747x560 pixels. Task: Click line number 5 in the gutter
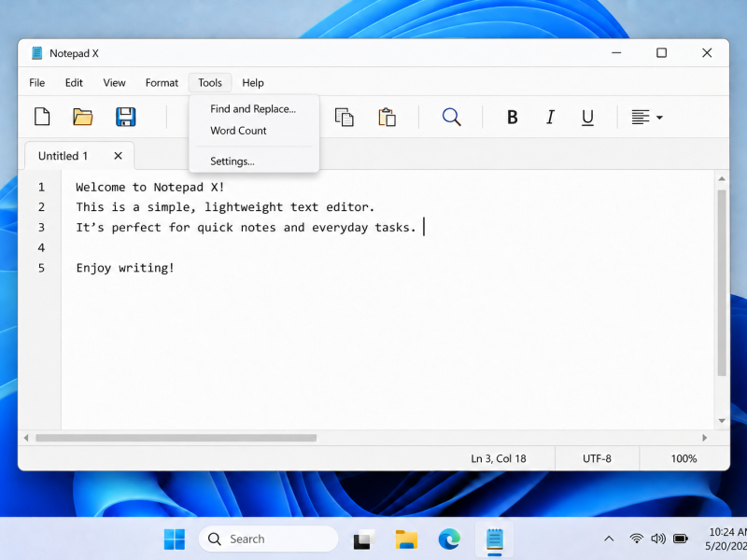click(x=41, y=268)
